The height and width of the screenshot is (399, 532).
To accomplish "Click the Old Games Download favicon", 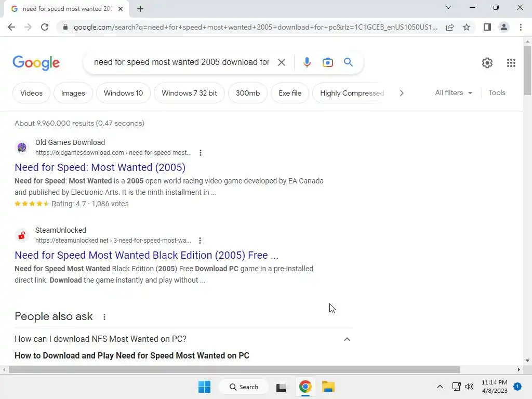I will [x=22, y=148].
